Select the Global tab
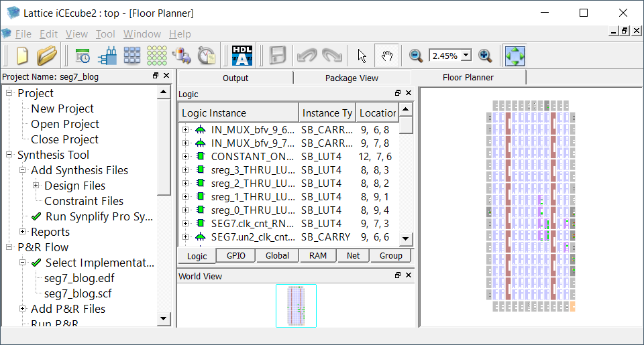This screenshot has width=644, height=345. point(277,256)
